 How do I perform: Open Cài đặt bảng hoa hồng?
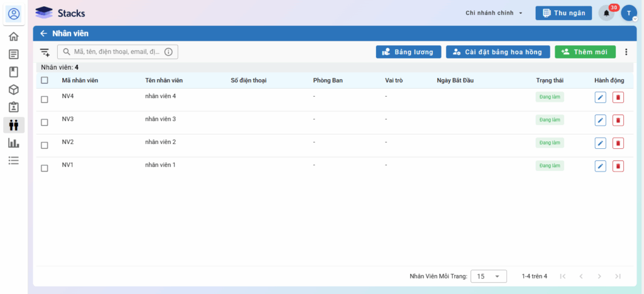[498, 52]
